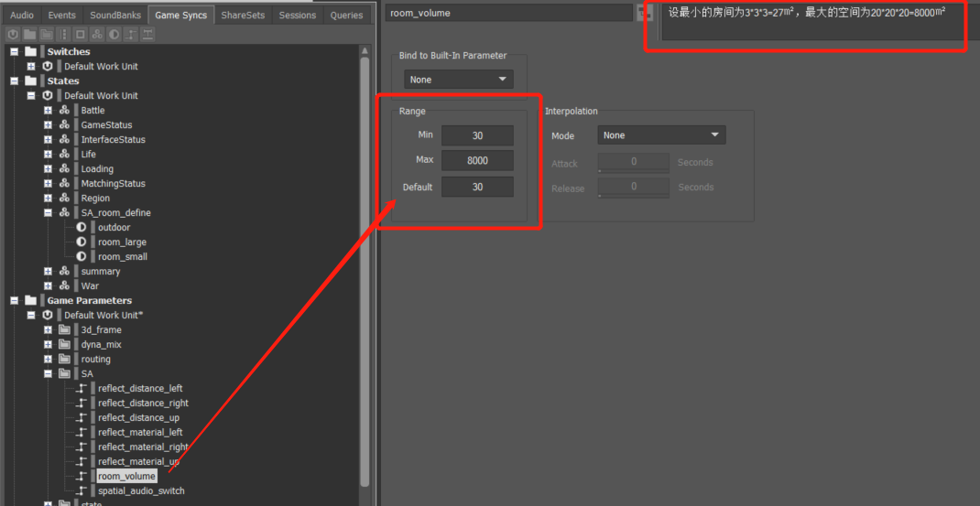Collapse the Switches root folder
The image size is (980, 506).
[x=14, y=52]
